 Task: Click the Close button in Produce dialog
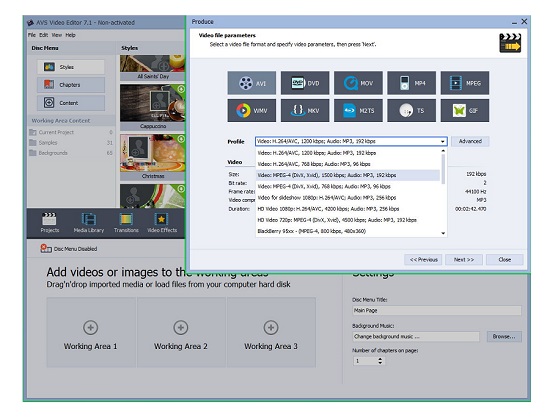click(x=505, y=260)
